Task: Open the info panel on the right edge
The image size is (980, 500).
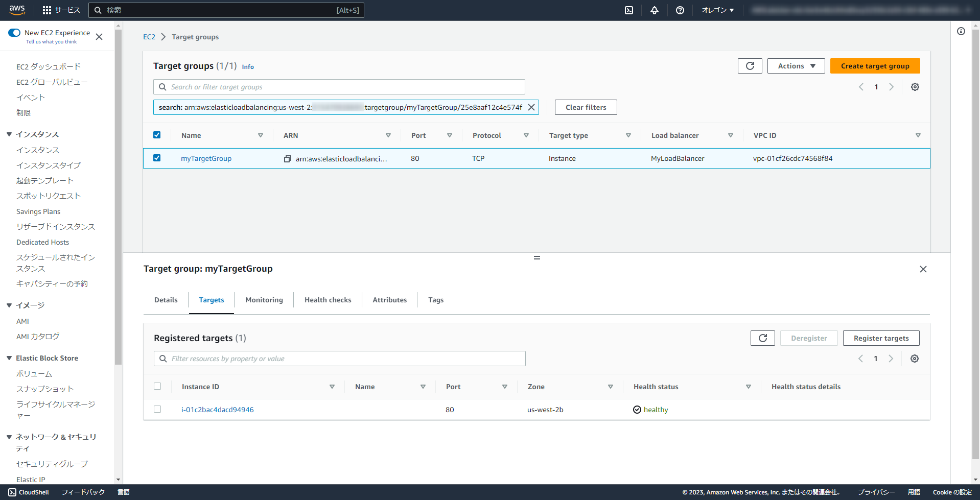Action: pos(961,31)
